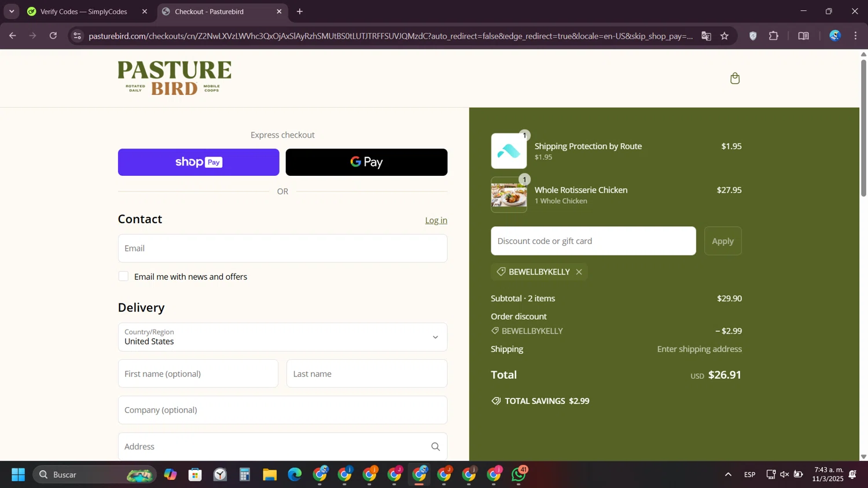Click the total amount $26.91
Screen dimensions: 868x488
[x=724, y=375]
